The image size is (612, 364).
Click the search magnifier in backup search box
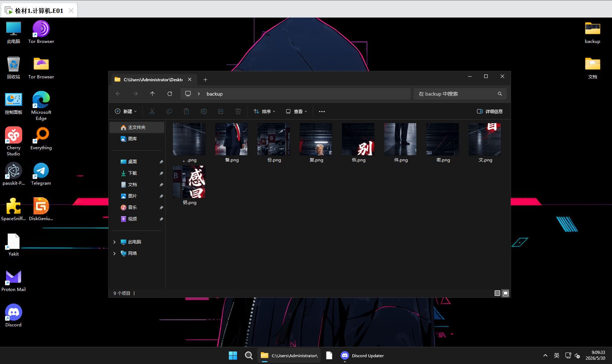(x=500, y=94)
